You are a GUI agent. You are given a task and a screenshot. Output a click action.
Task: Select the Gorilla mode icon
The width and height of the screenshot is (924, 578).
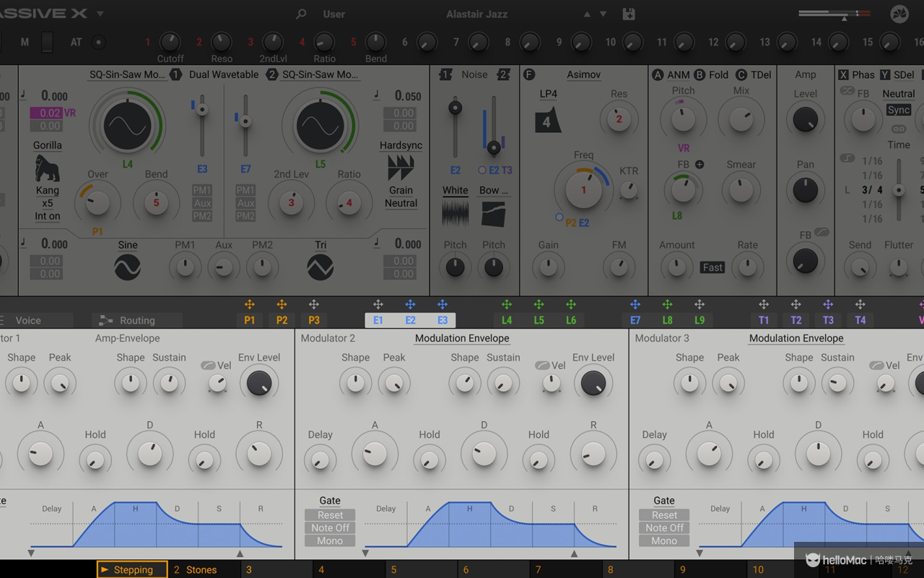47,168
